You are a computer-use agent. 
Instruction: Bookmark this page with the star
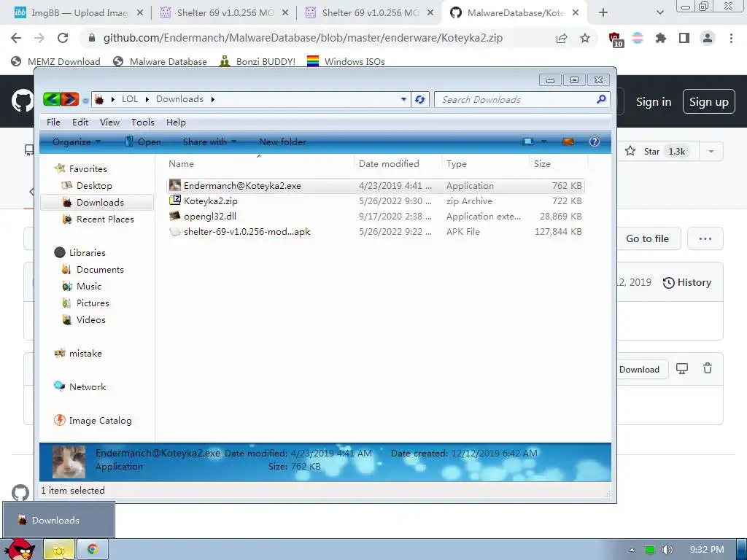tap(585, 38)
